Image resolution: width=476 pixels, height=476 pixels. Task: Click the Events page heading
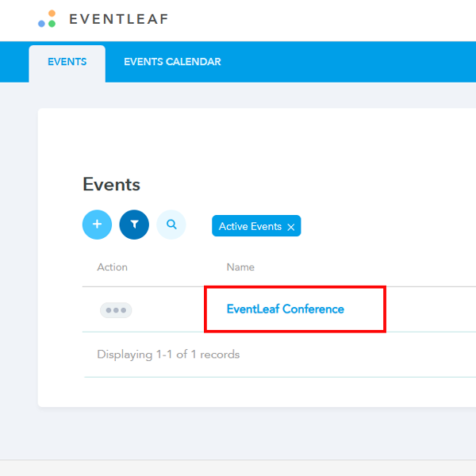click(x=111, y=185)
